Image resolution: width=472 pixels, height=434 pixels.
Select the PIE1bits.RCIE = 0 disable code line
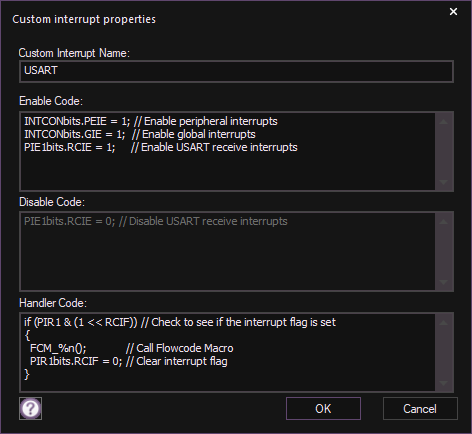[x=156, y=221]
